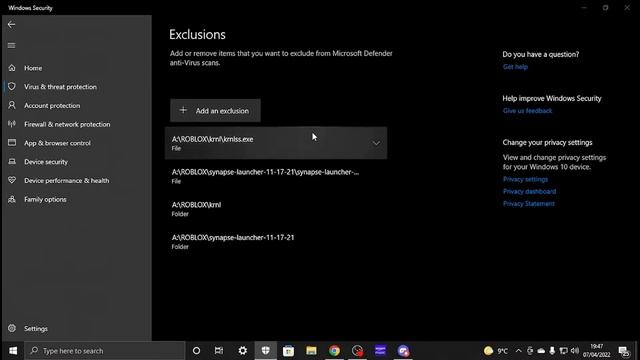640x360 pixels.
Task: Open File Explorer from the taskbar
Action: (x=311, y=351)
